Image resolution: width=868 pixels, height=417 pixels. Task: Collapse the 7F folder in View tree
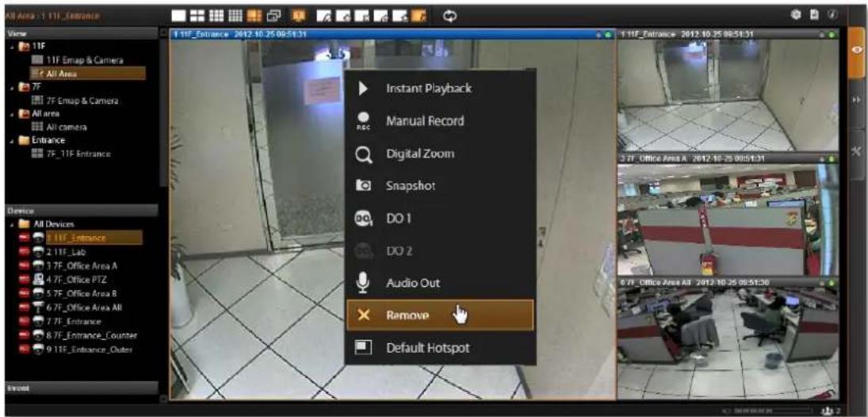click(x=12, y=88)
